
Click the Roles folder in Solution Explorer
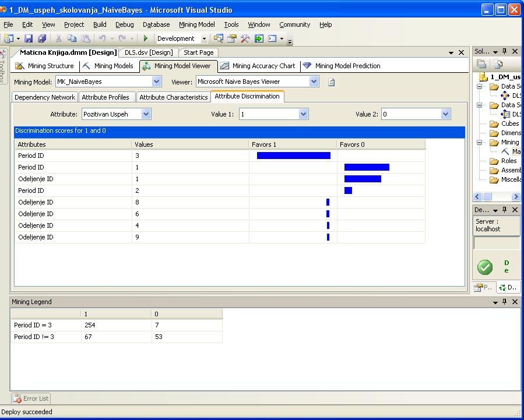coord(503,161)
